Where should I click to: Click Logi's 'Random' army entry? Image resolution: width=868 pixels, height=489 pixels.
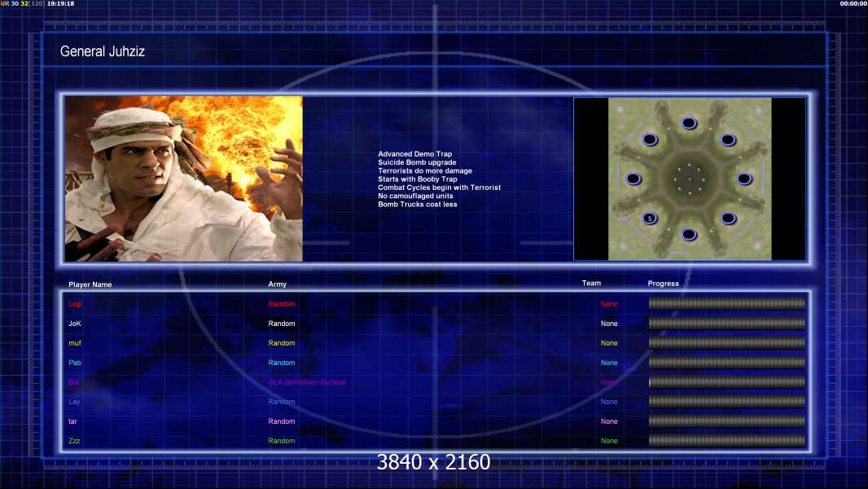coord(281,303)
